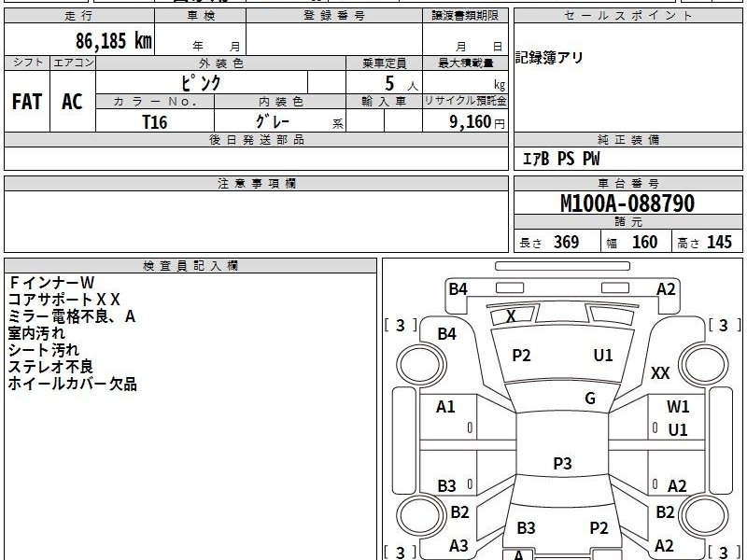747x560 pixels.
Task: Click the 記録簿アリ sales point text
Action: [x=549, y=58]
